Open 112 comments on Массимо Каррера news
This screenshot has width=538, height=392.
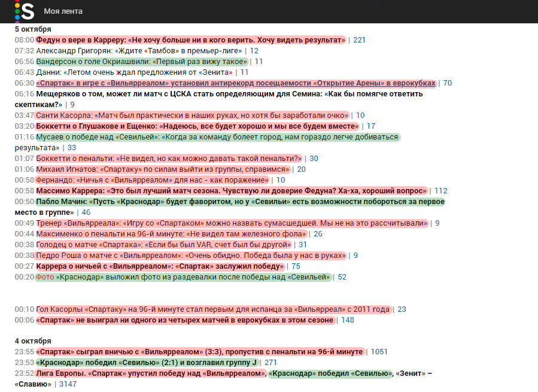point(441,191)
